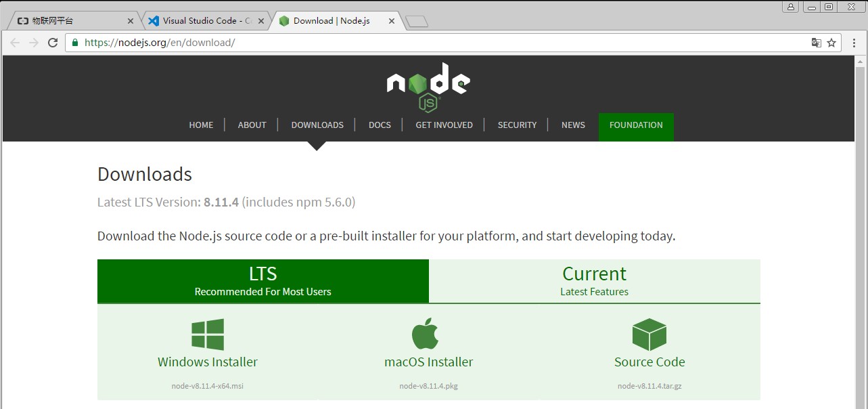Click the Source Code cube icon

pyautogui.click(x=649, y=335)
